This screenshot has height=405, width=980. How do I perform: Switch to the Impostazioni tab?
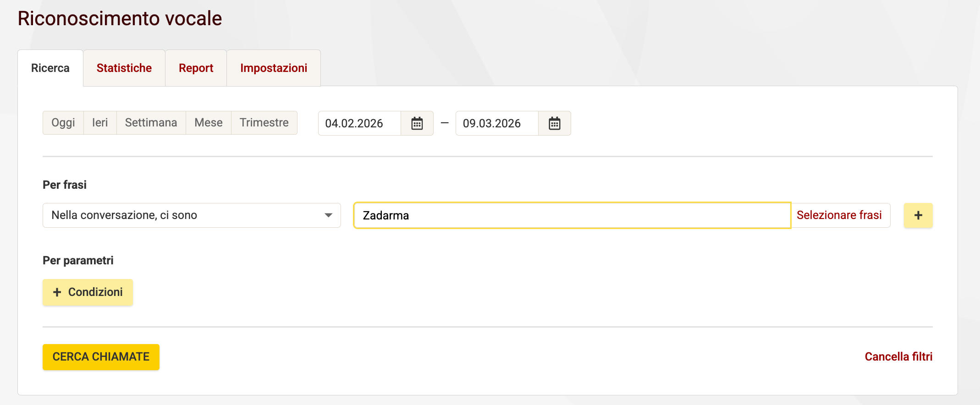pos(274,68)
